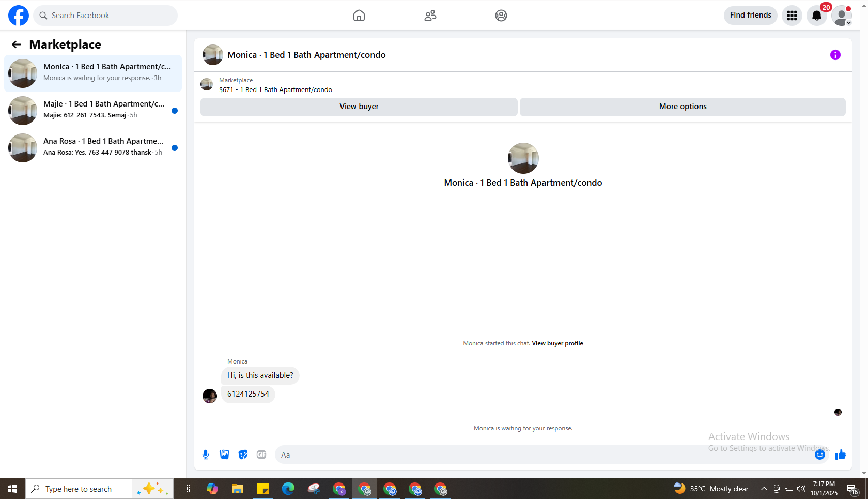Open conversation information icon
The image size is (868, 499).
pyautogui.click(x=835, y=55)
